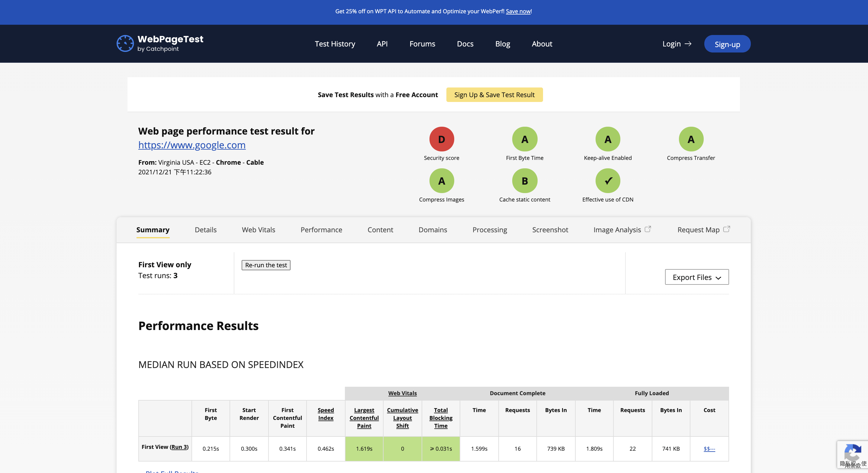Click the Run 3 link in table
Image resolution: width=868 pixels, height=473 pixels.
pos(179,447)
